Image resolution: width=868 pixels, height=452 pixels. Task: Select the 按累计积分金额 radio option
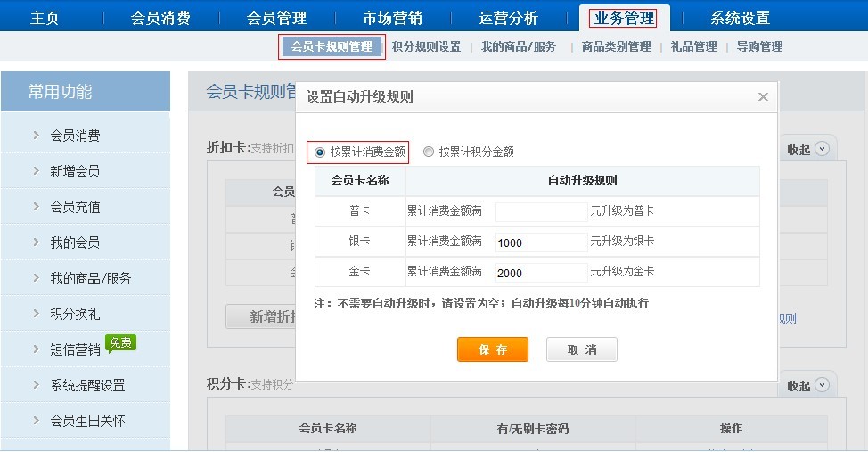pos(429,152)
